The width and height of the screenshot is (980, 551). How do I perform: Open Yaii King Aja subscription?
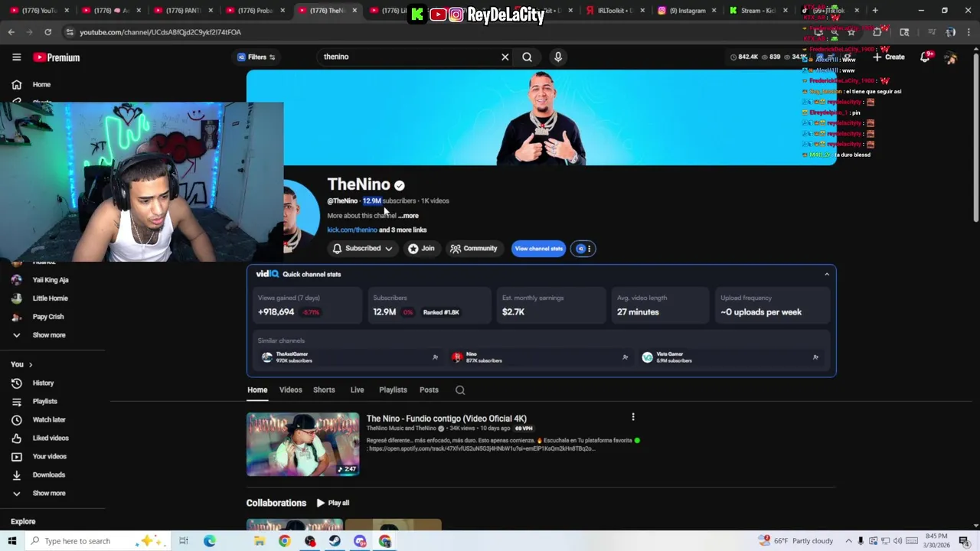(x=51, y=280)
